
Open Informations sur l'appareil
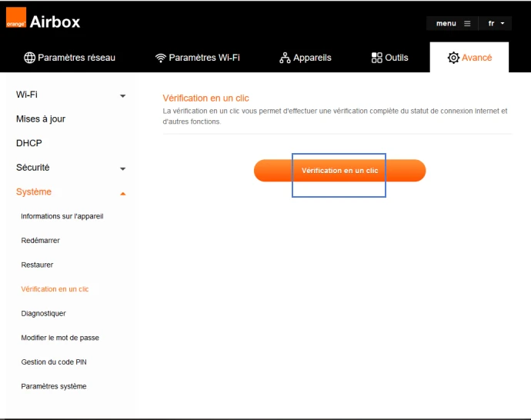(62, 216)
